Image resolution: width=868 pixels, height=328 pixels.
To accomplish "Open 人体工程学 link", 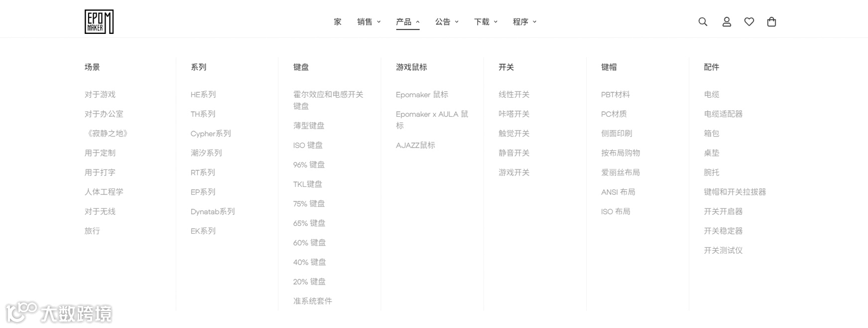I will [104, 192].
